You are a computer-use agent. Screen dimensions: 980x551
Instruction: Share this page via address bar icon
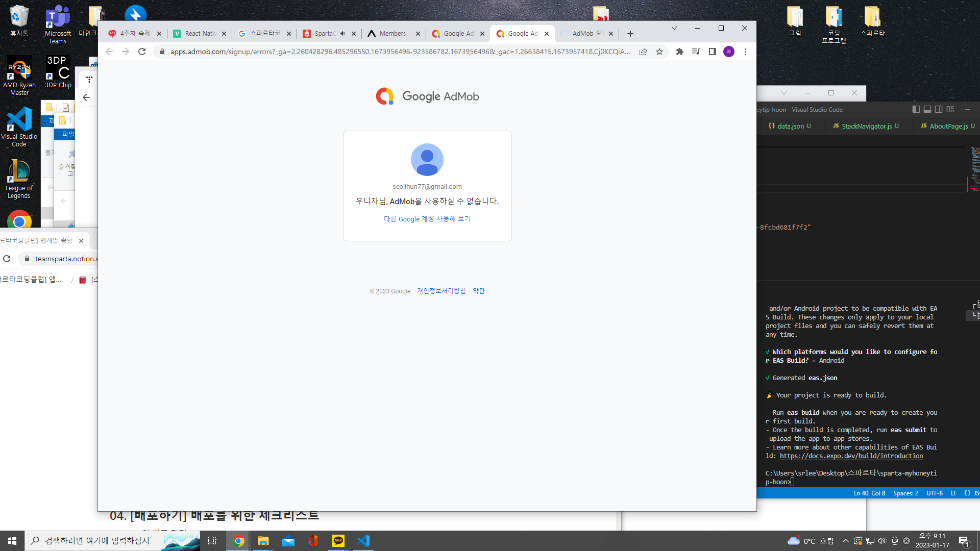(x=643, y=52)
